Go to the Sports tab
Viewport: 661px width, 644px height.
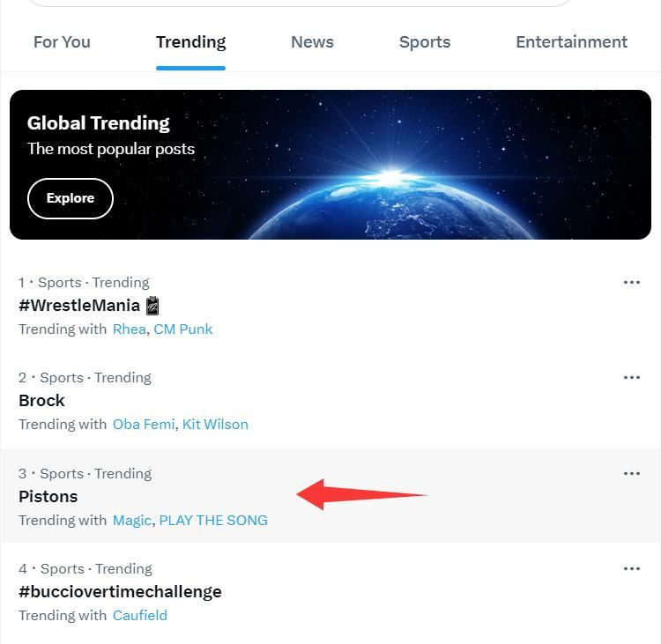[x=424, y=42]
